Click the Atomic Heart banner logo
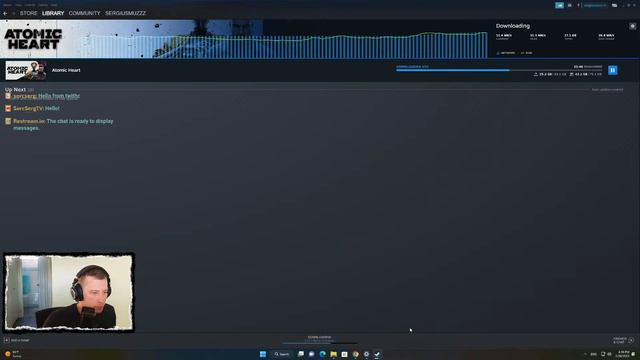Screen dimensions: 640x360 coord(33,39)
